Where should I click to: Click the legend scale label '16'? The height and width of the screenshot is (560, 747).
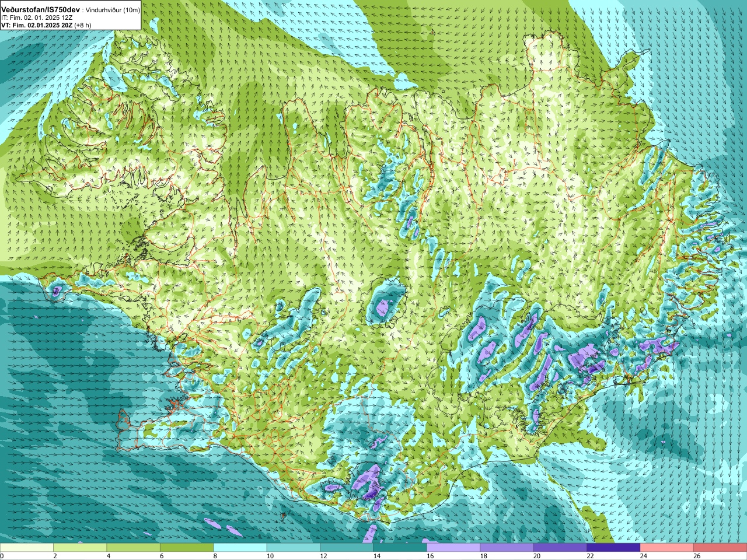[x=430, y=556]
